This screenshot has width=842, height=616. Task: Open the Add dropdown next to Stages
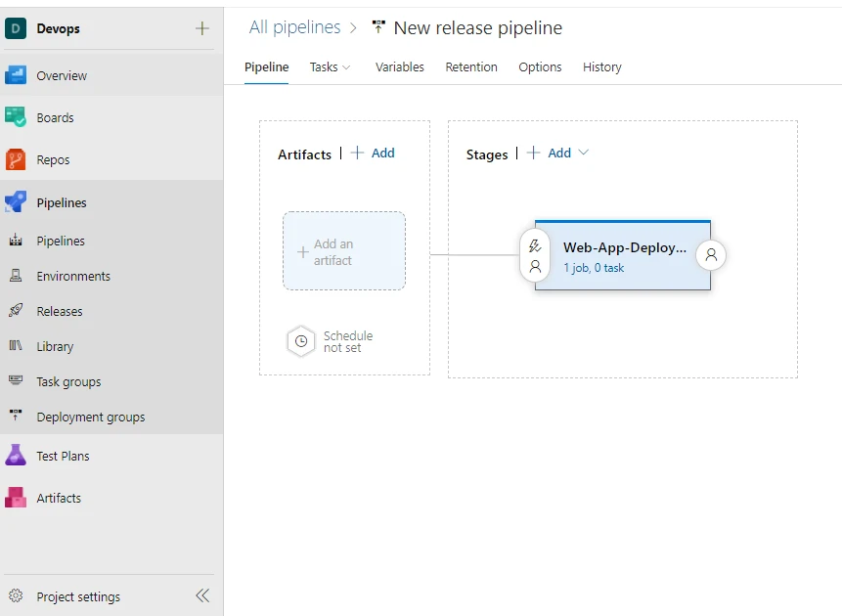[580, 153]
